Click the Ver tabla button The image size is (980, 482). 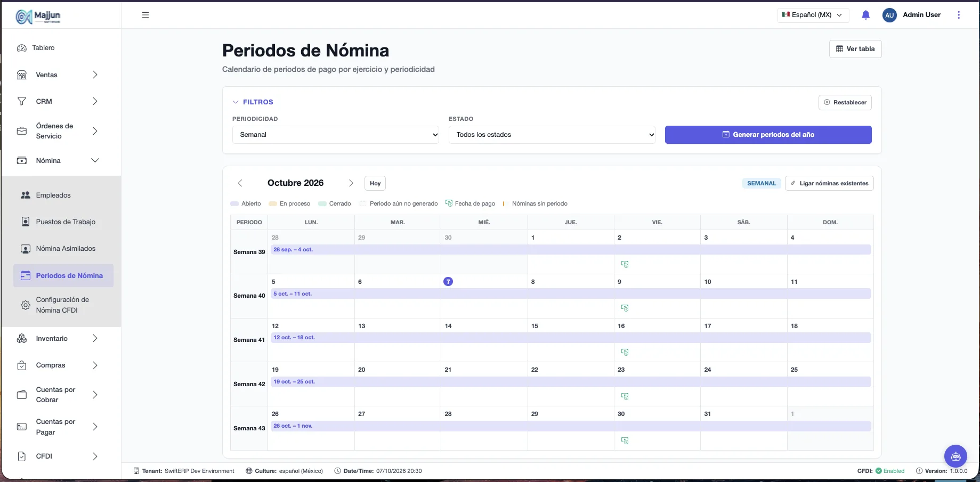855,49
